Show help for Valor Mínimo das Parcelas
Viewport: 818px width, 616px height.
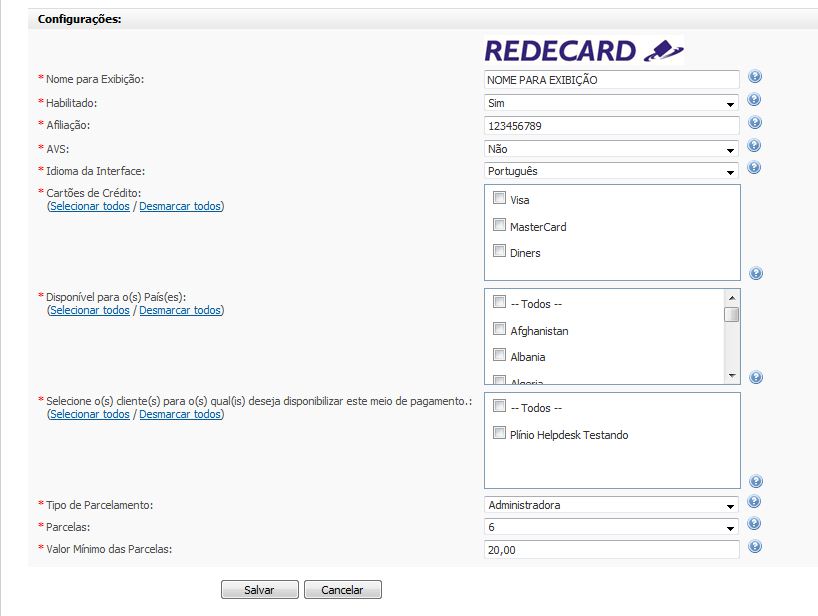pos(755,547)
